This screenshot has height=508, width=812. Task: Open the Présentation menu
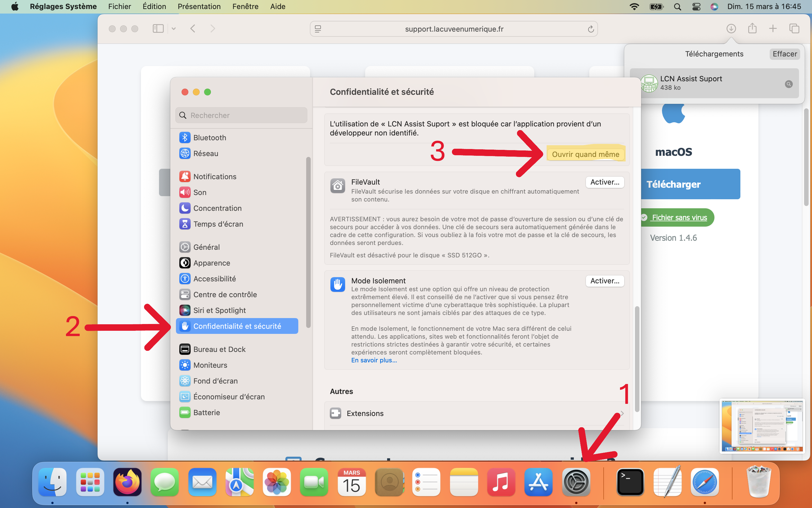point(199,6)
